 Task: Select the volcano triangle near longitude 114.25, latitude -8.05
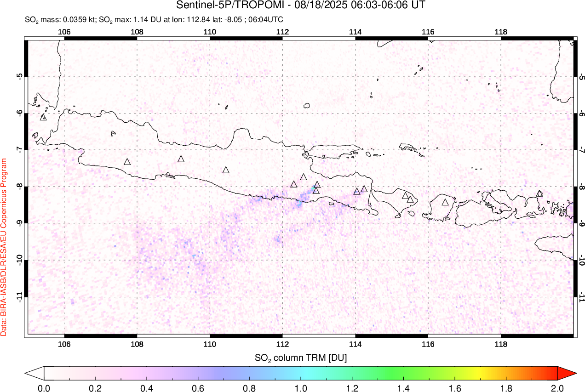pyautogui.click(x=364, y=189)
